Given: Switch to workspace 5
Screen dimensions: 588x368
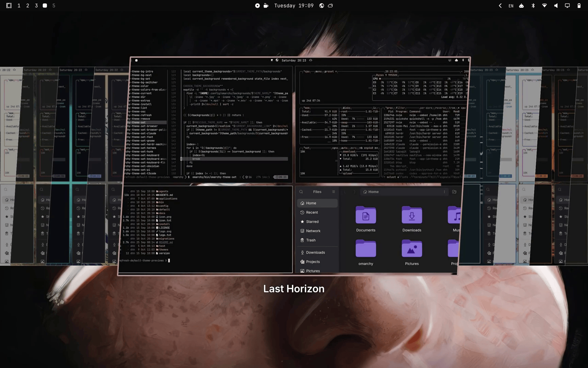Looking at the screenshot, I should [x=54, y=5].
